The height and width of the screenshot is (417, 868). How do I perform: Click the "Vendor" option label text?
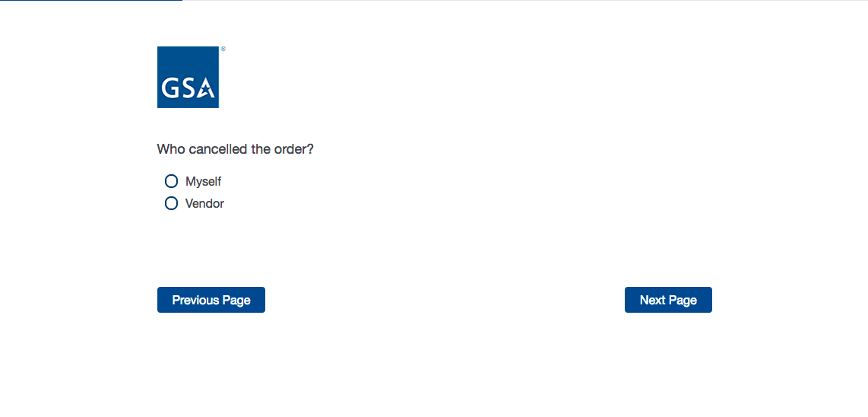[205, 203]
